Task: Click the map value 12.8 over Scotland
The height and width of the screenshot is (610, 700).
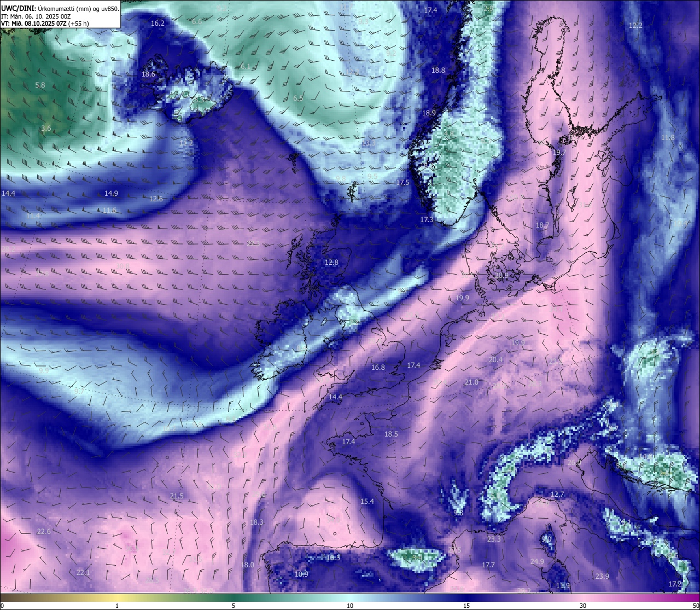Action: (331, 262)
